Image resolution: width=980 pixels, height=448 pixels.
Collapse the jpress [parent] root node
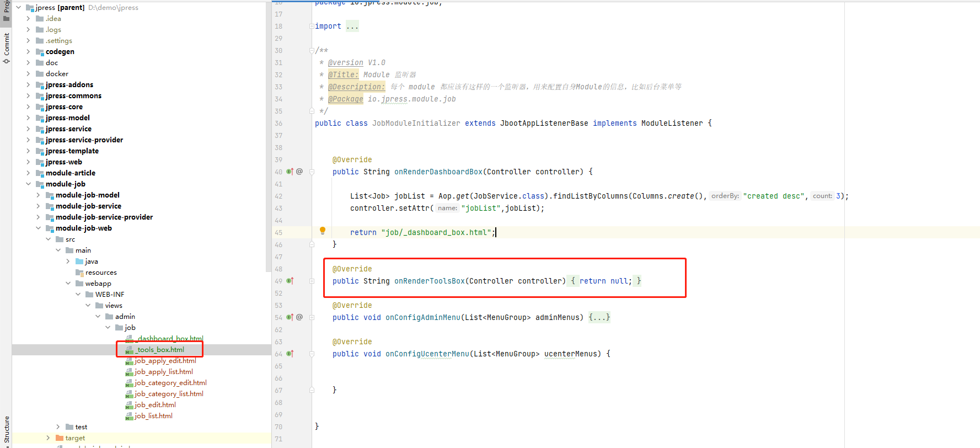pyautogui.click(x=18, y=7)
